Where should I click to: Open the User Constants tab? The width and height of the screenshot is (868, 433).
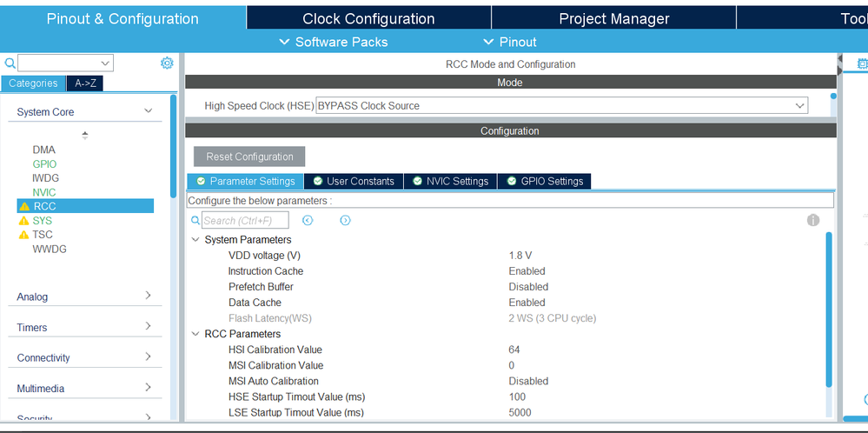pos(354,181)
